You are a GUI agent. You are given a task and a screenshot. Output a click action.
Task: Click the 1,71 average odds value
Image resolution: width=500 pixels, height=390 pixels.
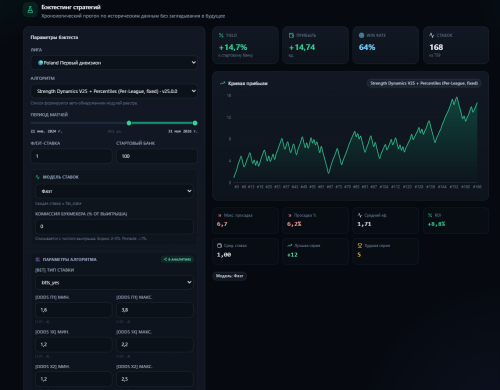coord(364,224)
